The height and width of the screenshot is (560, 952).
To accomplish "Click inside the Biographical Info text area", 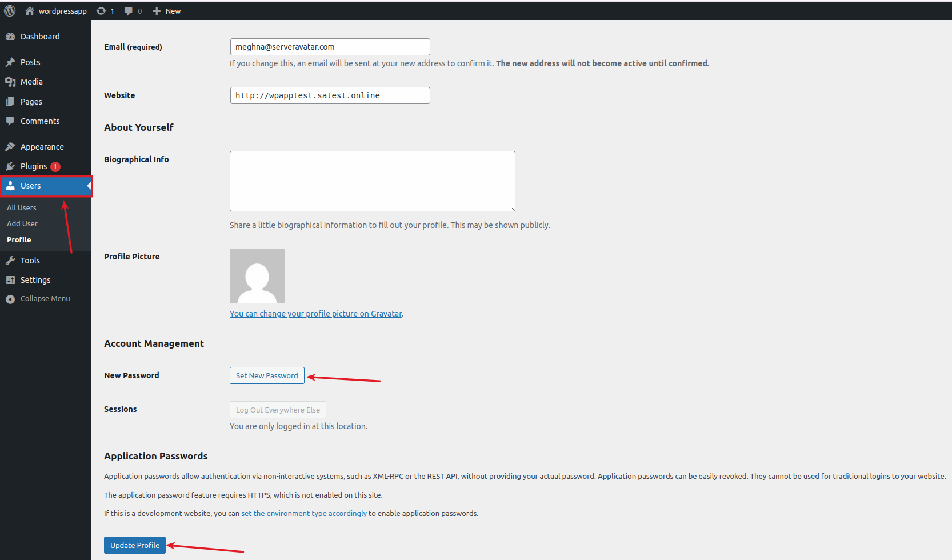I will (372, 181).
